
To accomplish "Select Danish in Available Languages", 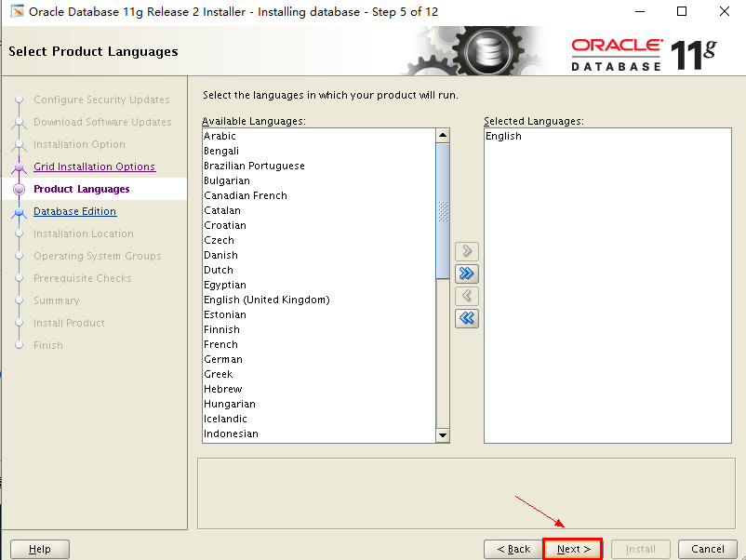I will (x=319, y=255).
